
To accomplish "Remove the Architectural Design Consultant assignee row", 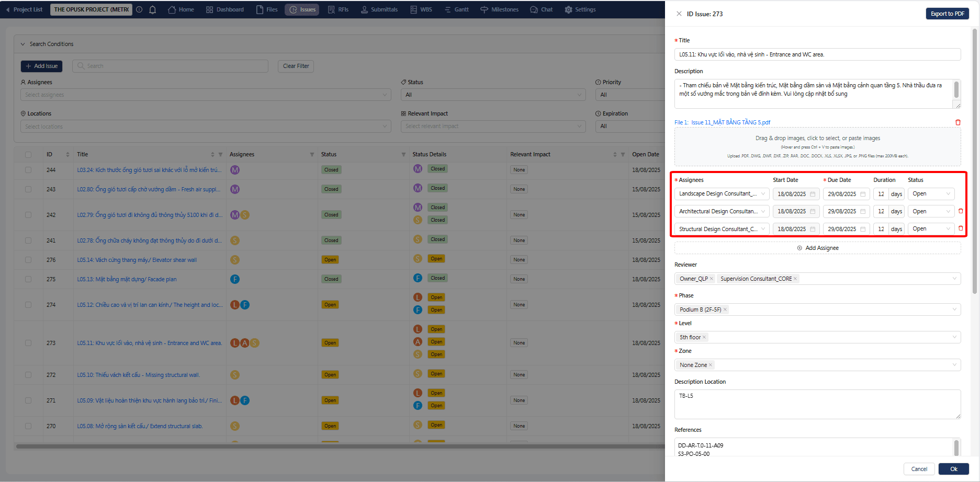I will coord(961,211).
